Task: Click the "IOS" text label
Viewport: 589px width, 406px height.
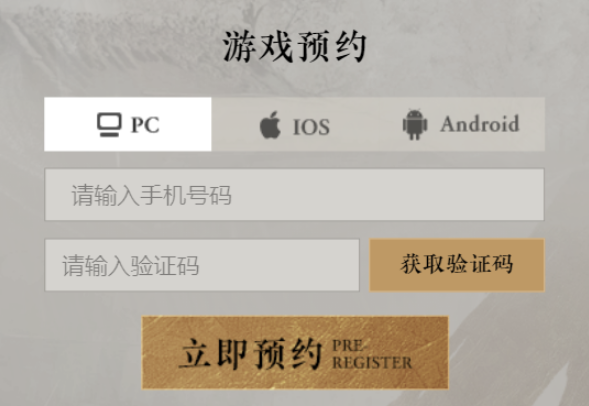Action: coord(311,127)
